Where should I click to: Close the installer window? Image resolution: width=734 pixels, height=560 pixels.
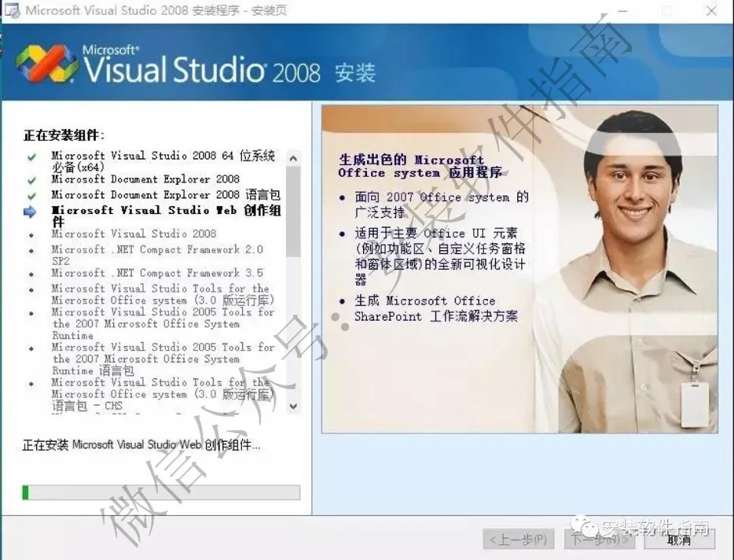tap(712, 11)
